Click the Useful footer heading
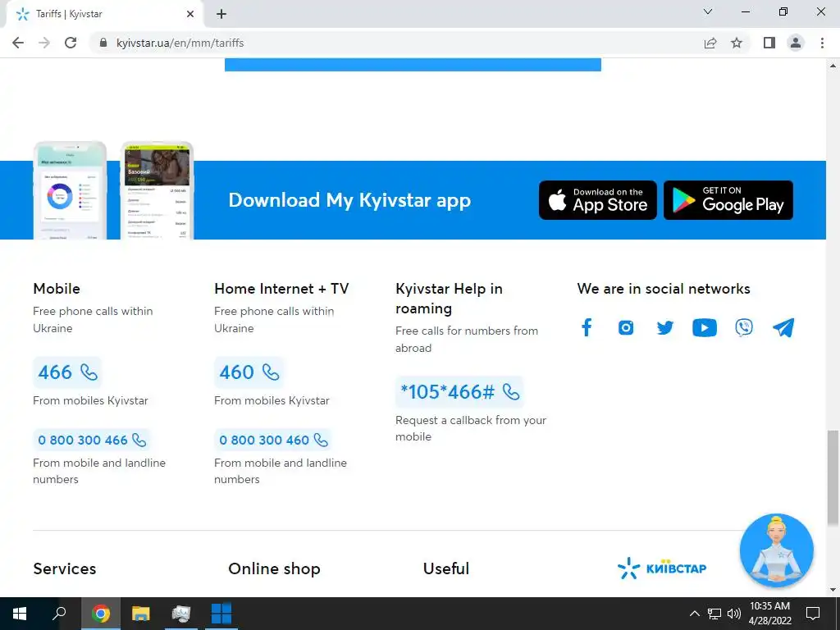Viewport: 840px width, 630px height. point(446,568)
